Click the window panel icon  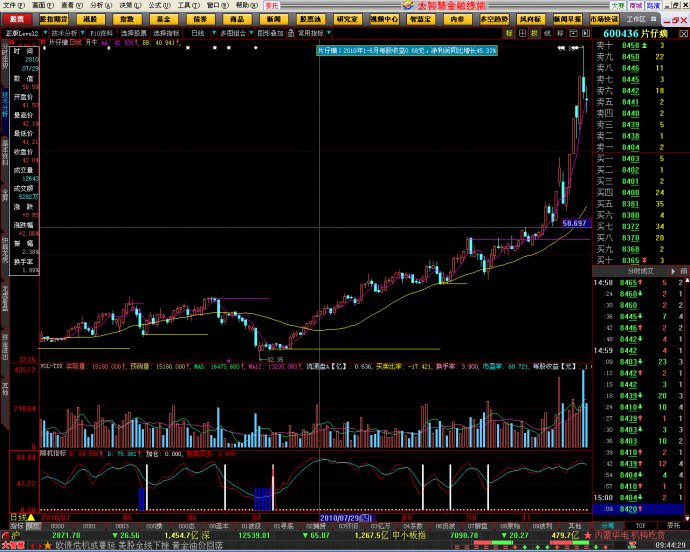[573, 33]
